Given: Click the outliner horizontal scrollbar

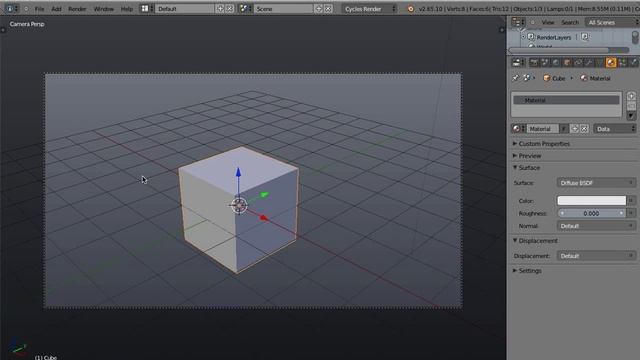Looking at the screenshot, I should point(559,50).
